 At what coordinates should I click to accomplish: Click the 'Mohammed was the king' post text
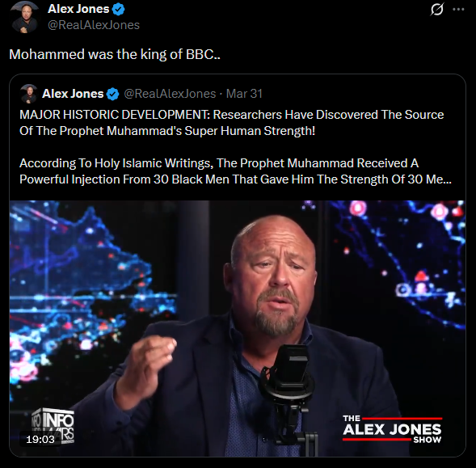click(115, 54)
